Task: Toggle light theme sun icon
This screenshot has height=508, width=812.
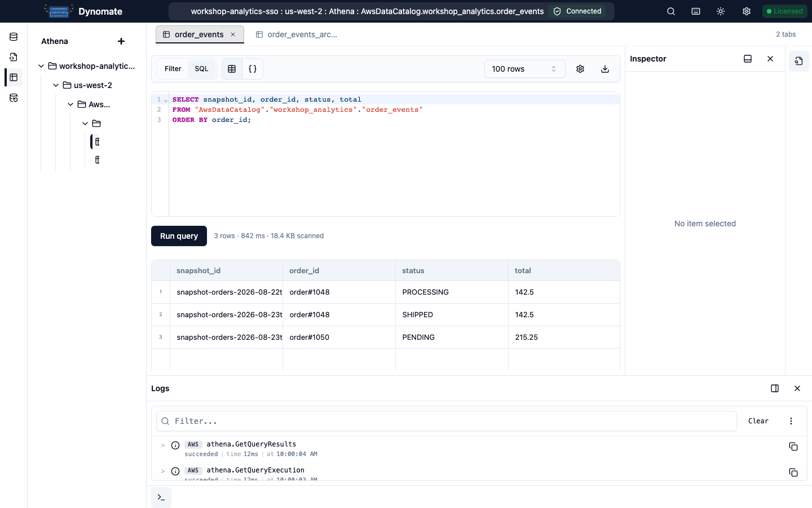Action: [x=721, y=11]
